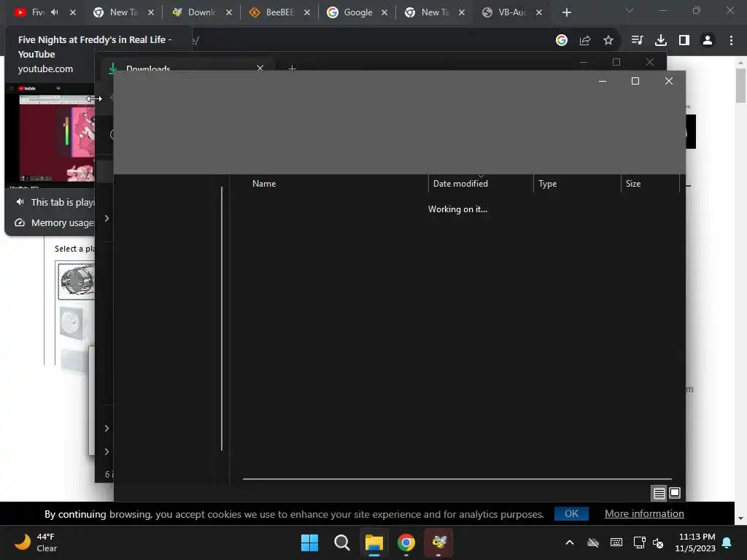Share this page from the address bar
This screenshot has height=560, width=747.
point(585,41)
